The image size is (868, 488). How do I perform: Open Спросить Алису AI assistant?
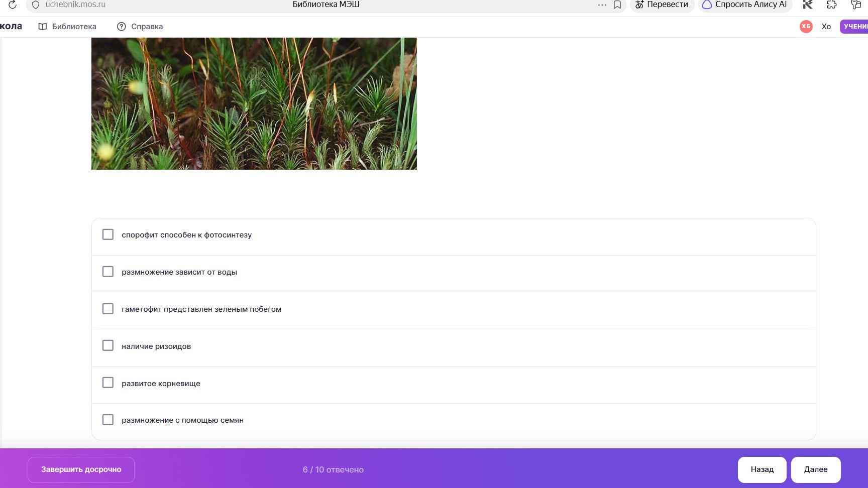pos(745,5)
